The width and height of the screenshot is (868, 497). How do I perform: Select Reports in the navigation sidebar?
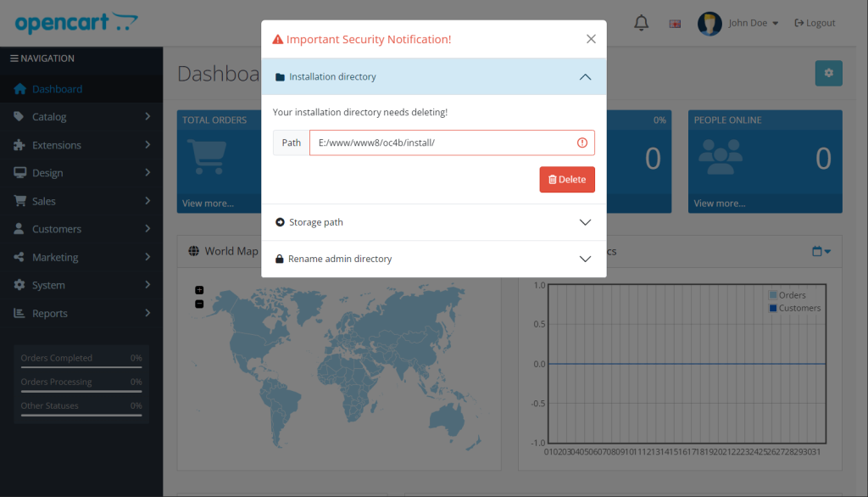(x=51, y=313)
